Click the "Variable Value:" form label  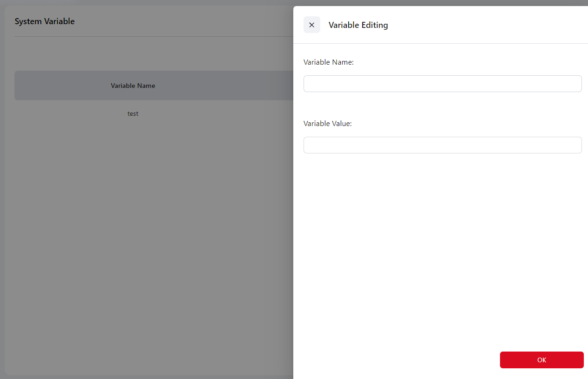pos(327,124)
